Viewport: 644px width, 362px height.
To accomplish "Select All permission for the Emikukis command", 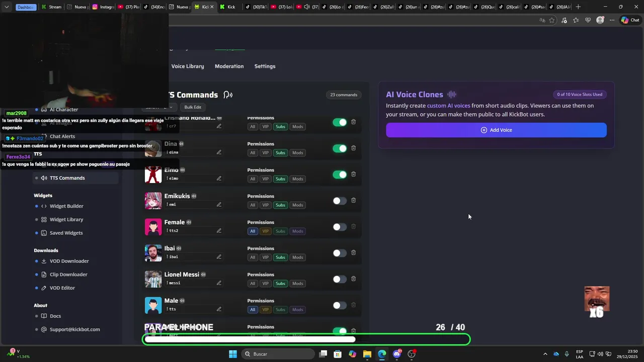I will pos(253,205).
